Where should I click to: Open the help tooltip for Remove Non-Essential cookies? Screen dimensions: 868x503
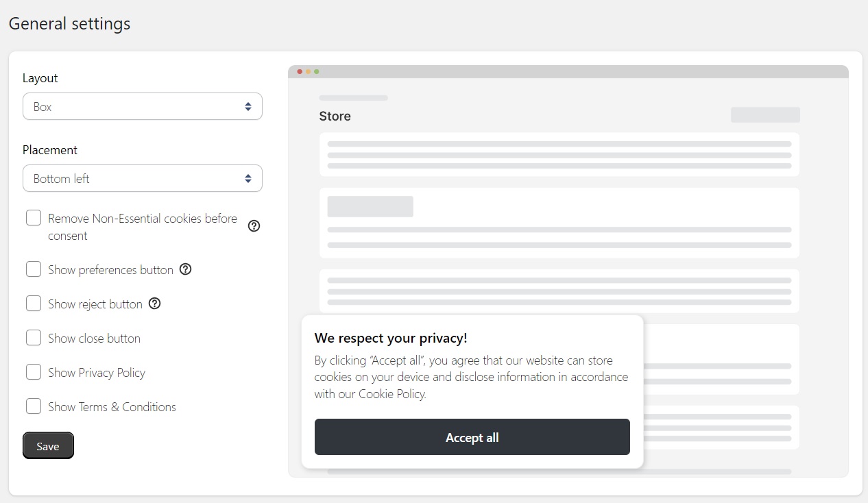tap(254, 225)
